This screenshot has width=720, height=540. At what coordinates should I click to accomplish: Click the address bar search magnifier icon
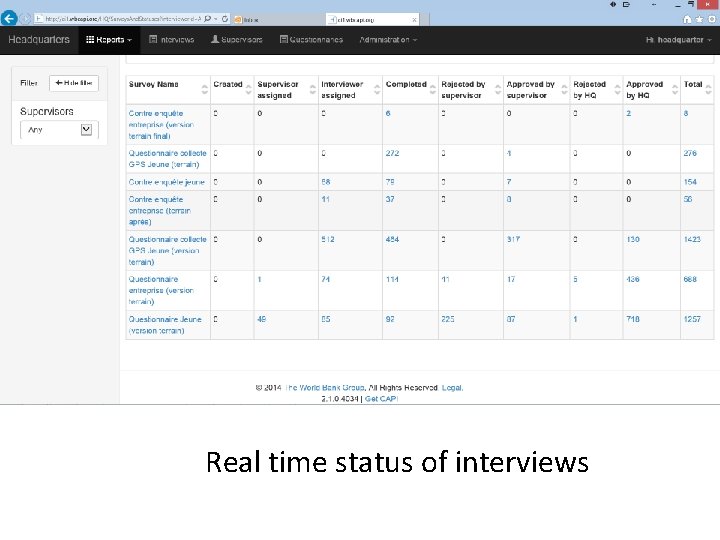pyautogui.click(x=208, y=19)
